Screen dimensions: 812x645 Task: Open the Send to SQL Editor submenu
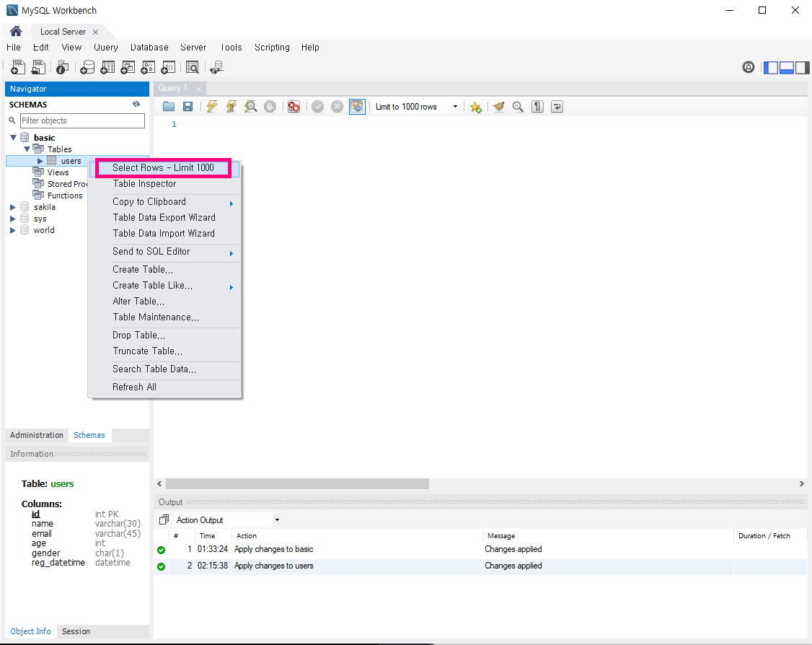click(x=164, y=252)
